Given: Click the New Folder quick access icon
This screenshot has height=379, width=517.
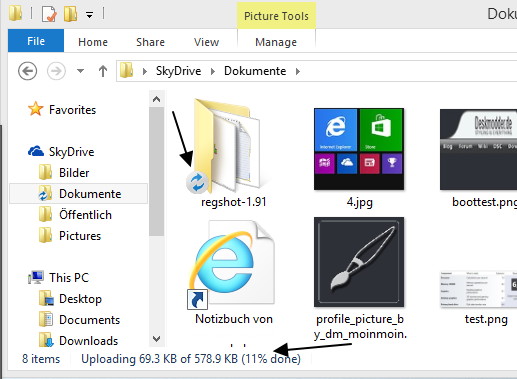Looking at the screenshot, I should point(71,13).
